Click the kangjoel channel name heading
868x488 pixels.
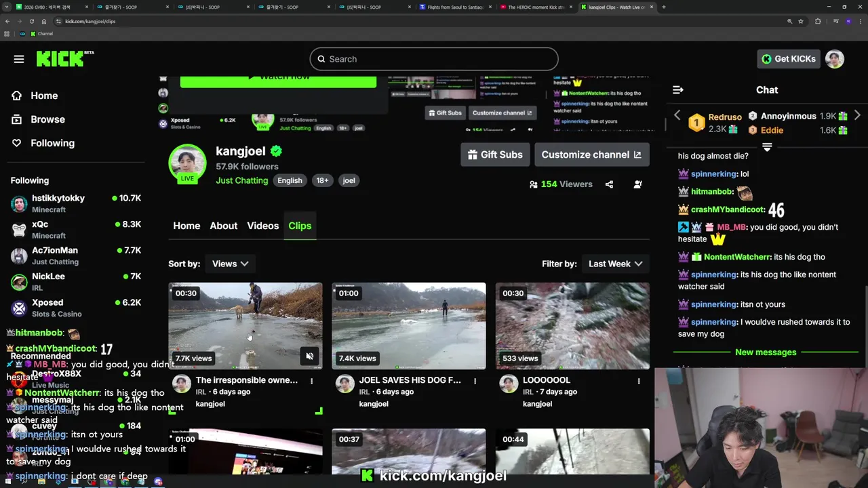pos(241,151)
